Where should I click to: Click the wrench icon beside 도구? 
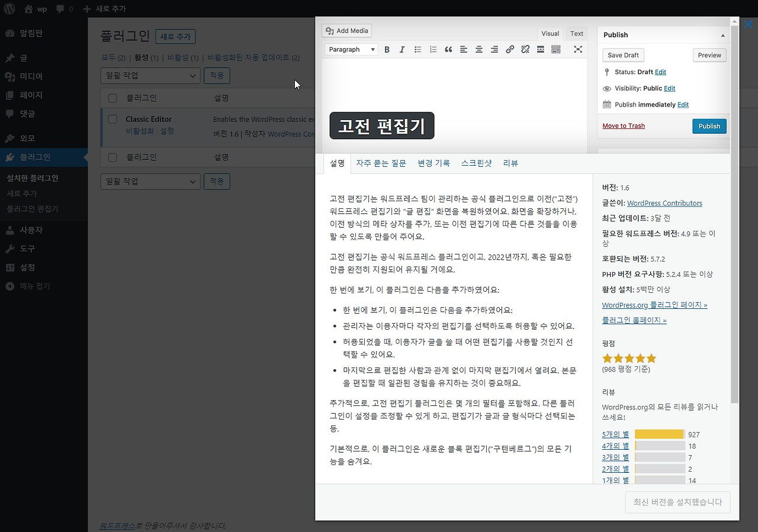(9, 249)
